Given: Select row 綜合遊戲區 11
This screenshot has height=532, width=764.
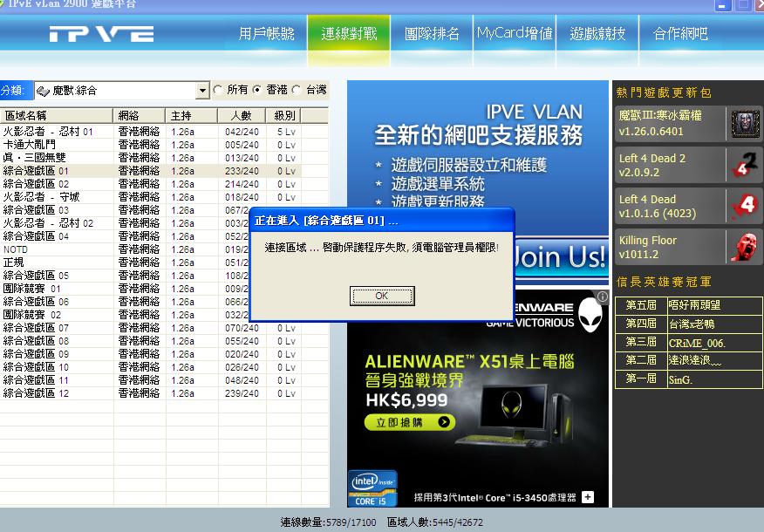Looking at the screenshot, I should click(x=151, y=380).
